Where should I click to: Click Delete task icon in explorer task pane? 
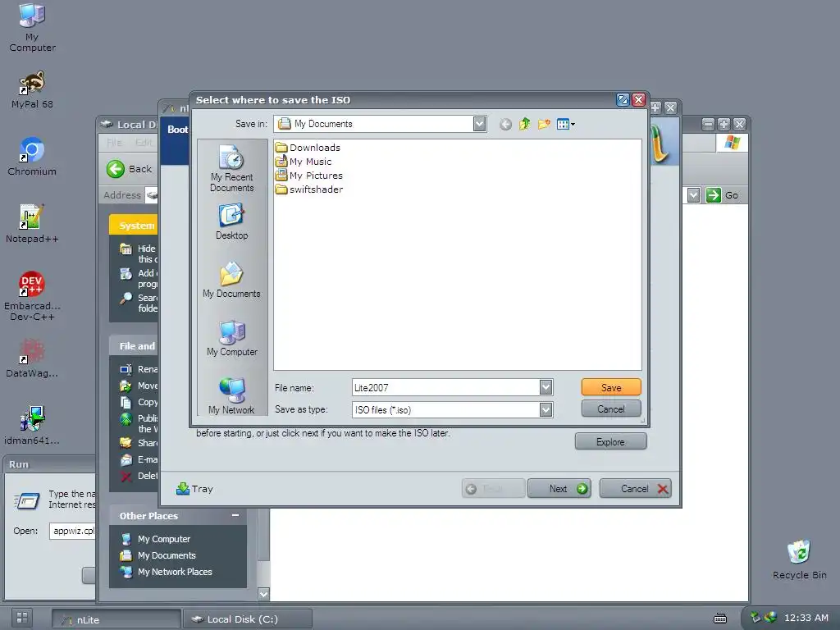click(126, 476)
